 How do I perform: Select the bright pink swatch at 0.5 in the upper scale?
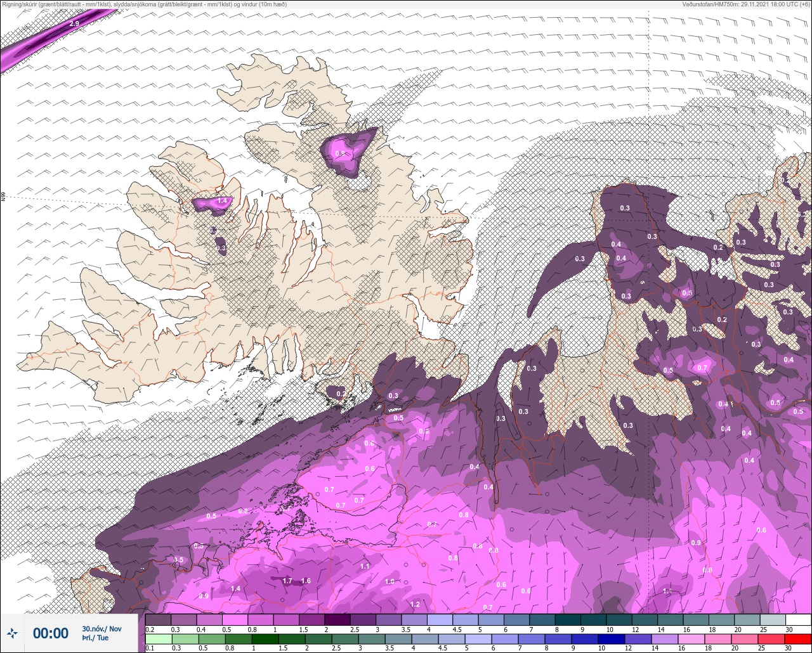click(235, 619)
